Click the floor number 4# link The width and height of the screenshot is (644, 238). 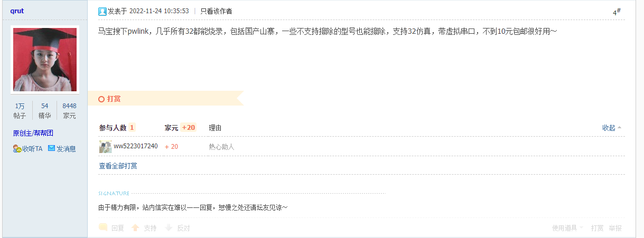coord(617,12)
